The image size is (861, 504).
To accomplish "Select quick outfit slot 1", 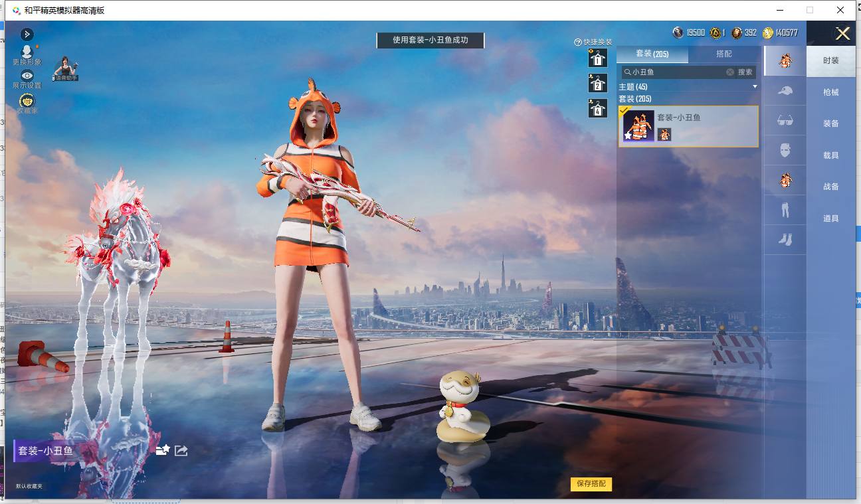I will 598,58.
